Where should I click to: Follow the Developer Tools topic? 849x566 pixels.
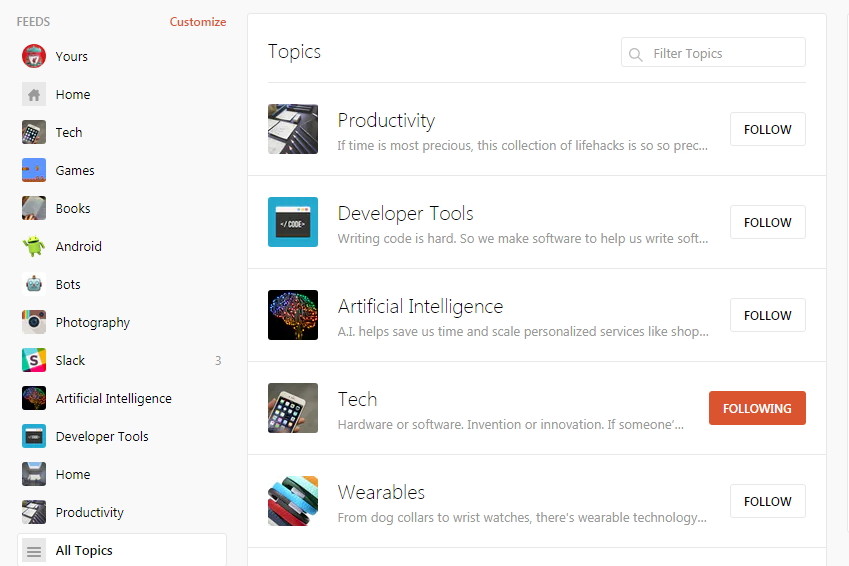click(x=767, y=222)
